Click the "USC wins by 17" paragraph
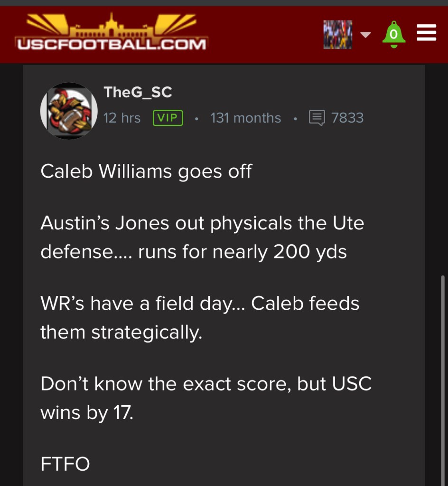This screenshot has width=448, height=486. [x=205, y=398]
